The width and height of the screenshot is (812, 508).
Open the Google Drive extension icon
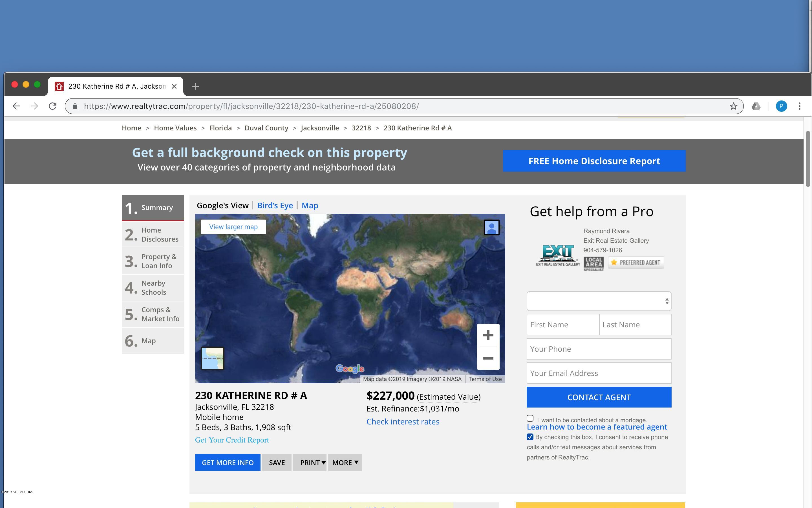click(756, 106)
